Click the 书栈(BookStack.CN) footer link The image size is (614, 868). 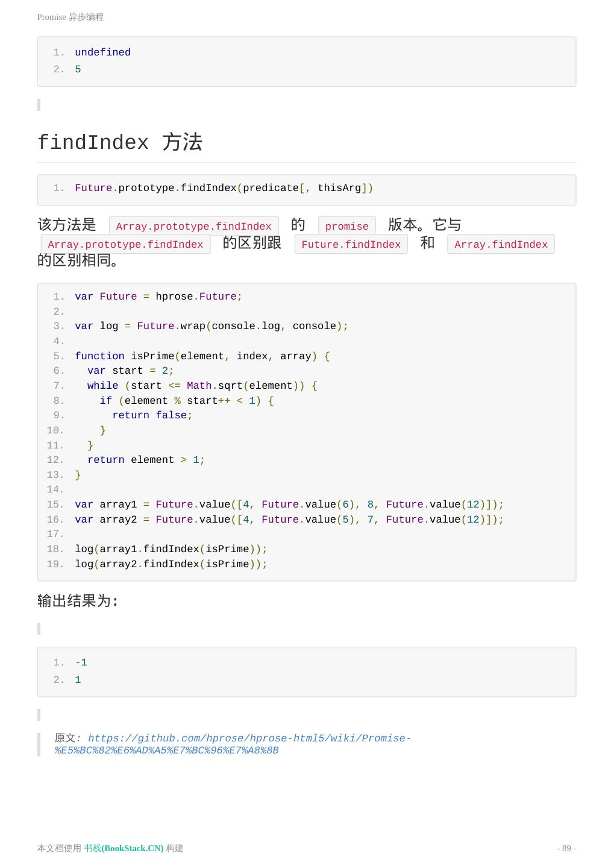coord(124,848)
